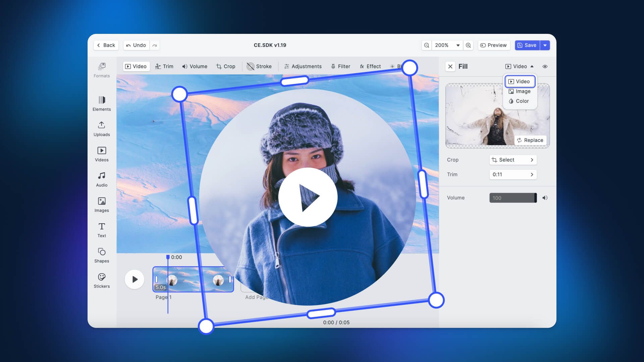Click the Preview button
This screenshot has width=644, height=362.
(494, 45)
